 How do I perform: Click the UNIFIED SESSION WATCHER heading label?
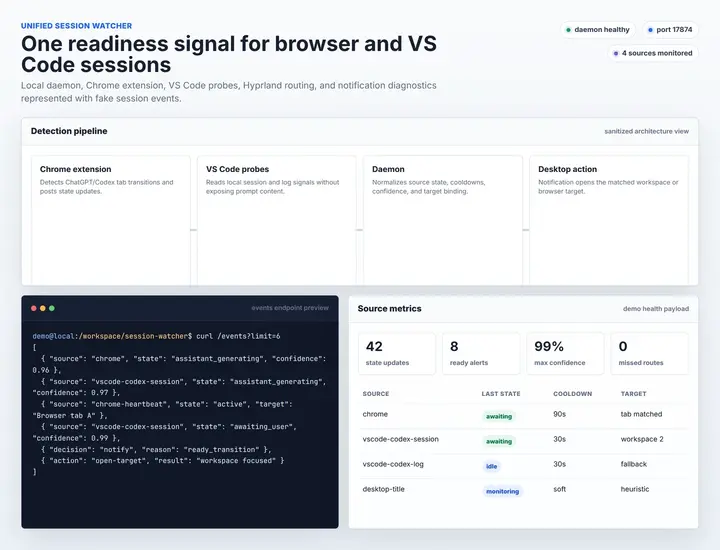[x=76, y=26]
